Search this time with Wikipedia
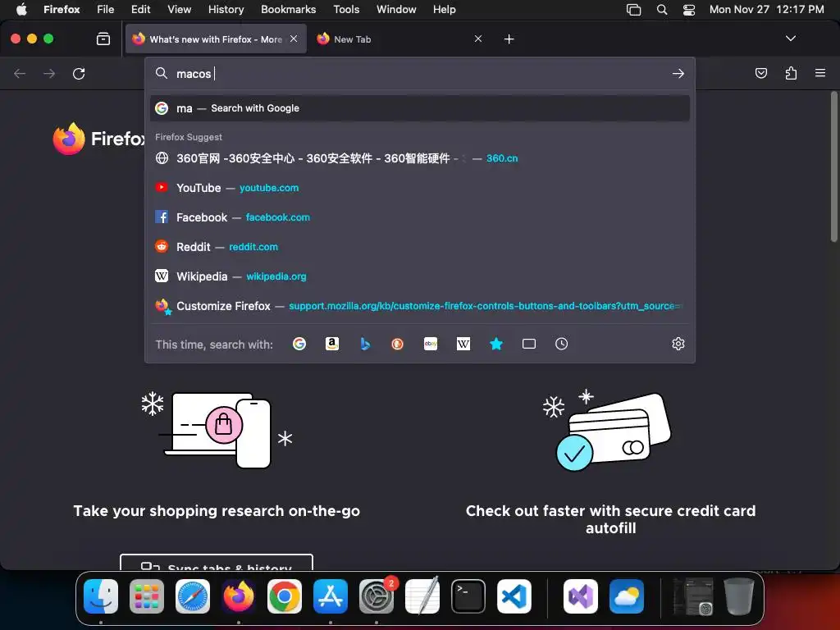This screenshot has width=840, height=630. [x=463, y=344]
